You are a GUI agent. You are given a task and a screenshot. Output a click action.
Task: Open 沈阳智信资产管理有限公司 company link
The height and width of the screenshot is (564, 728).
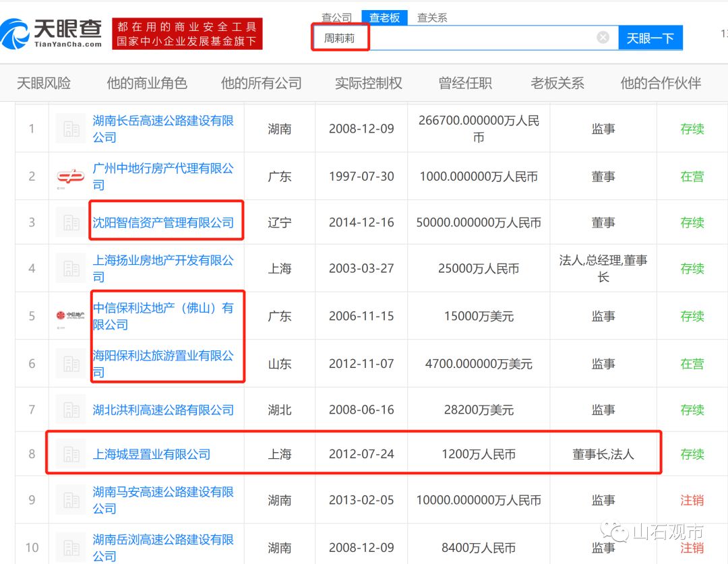tap(163, 222)
